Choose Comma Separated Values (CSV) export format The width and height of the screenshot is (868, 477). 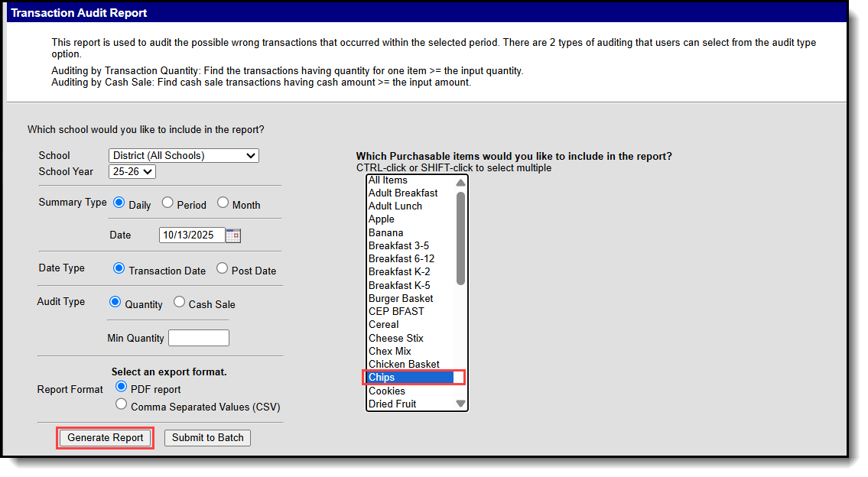click(x=121, y=403)
